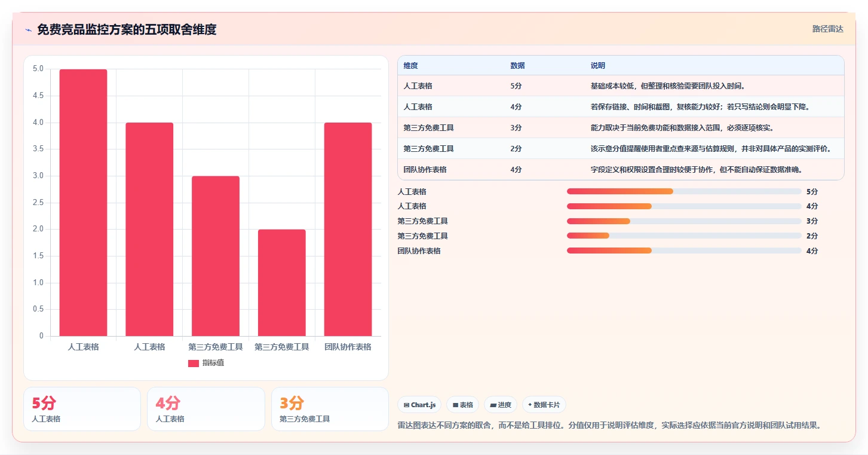This screenshot has height=455, width=868.
Task: Click the 3分 cell in the table
Action: [516, 128]
